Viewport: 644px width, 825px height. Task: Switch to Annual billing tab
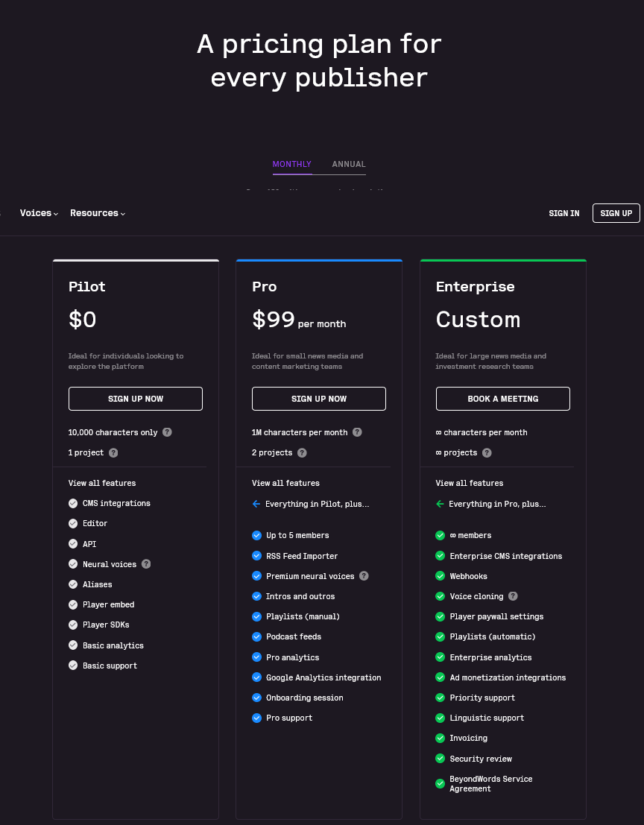tap(349, 164)
